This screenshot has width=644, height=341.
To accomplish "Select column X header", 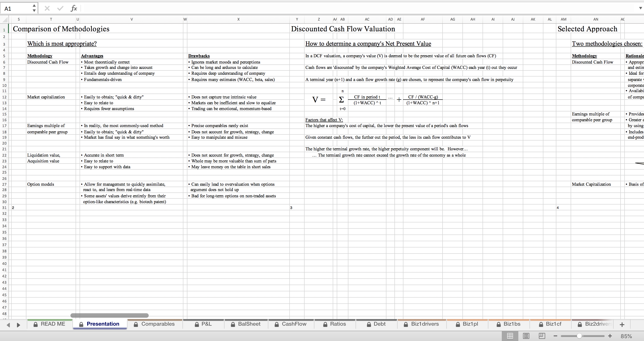I will pos(238,19).
